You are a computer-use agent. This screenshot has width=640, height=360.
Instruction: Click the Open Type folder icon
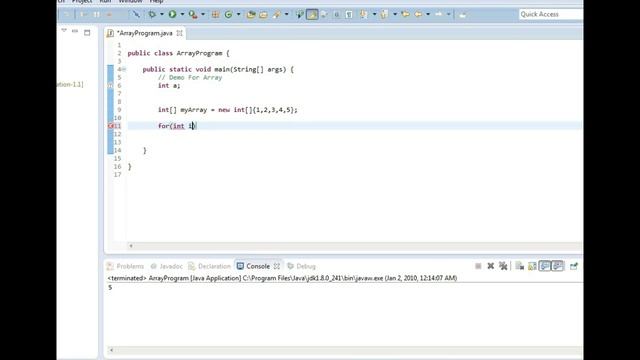click(251, 14)
